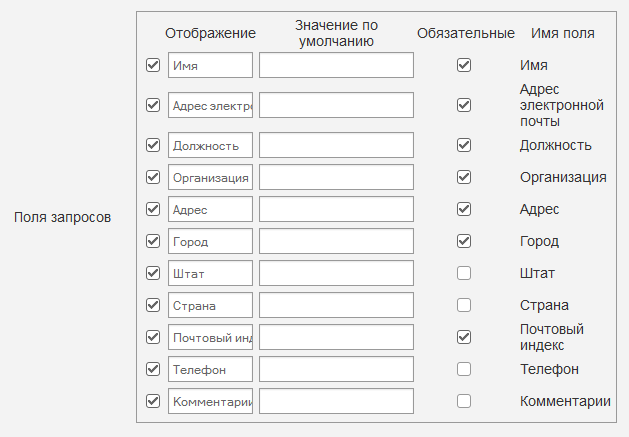Make Телефон a required field
The height and width of the screenshot is (437, 629).
coord(464,369)
